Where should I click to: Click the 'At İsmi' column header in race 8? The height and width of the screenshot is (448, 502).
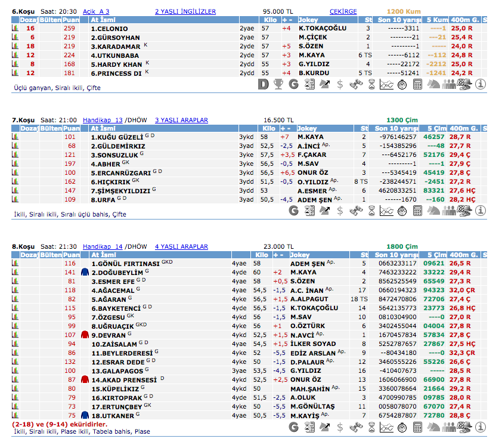coord(103,254)
